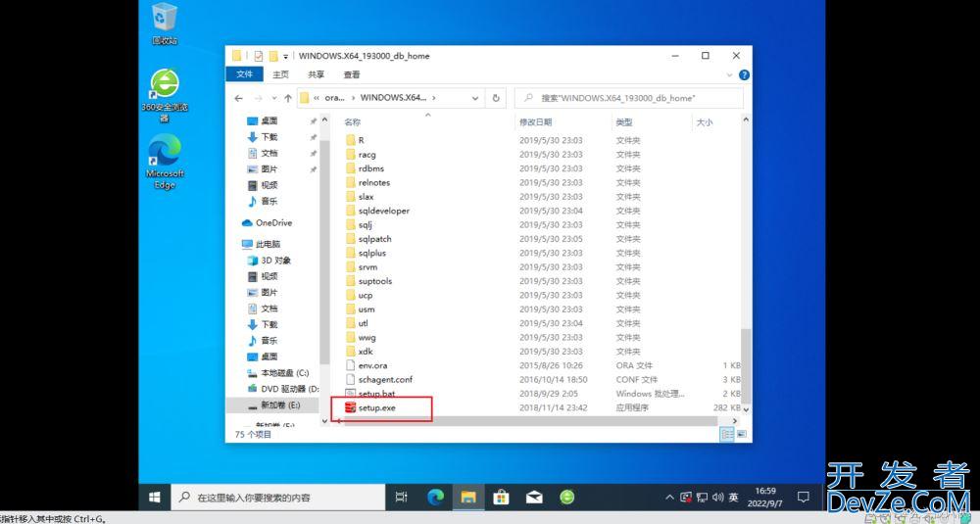Click the folder search box
This screenshot has width=980, height=524.
629,98
